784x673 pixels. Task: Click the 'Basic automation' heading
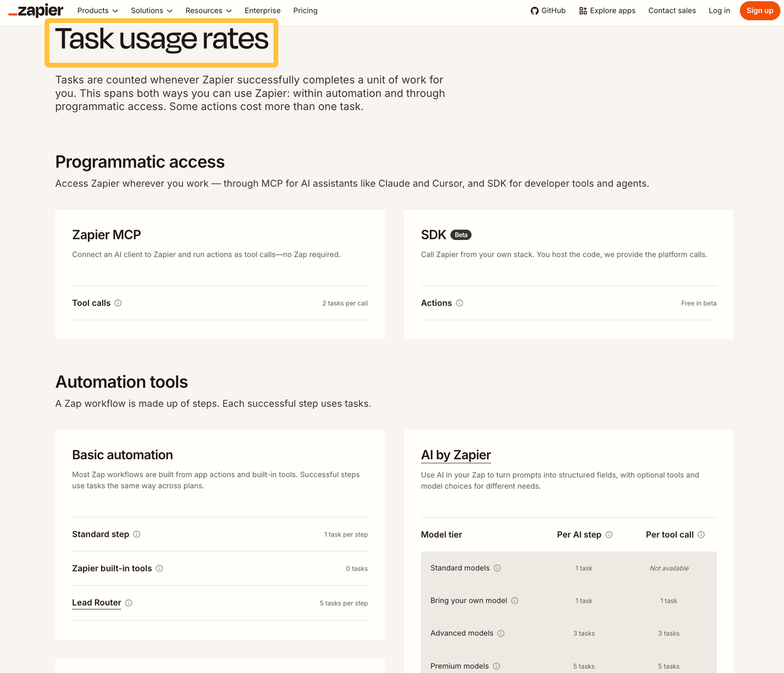(x=123, y=455)
